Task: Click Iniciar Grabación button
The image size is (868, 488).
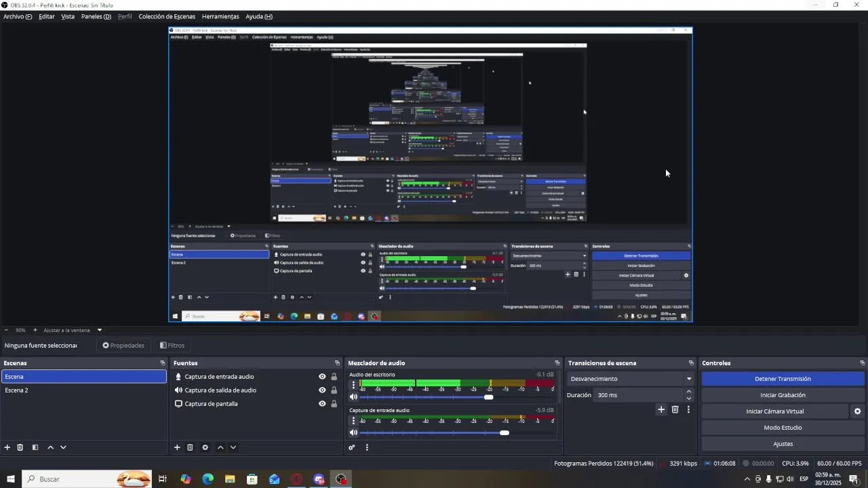Action: pos(783,395)
